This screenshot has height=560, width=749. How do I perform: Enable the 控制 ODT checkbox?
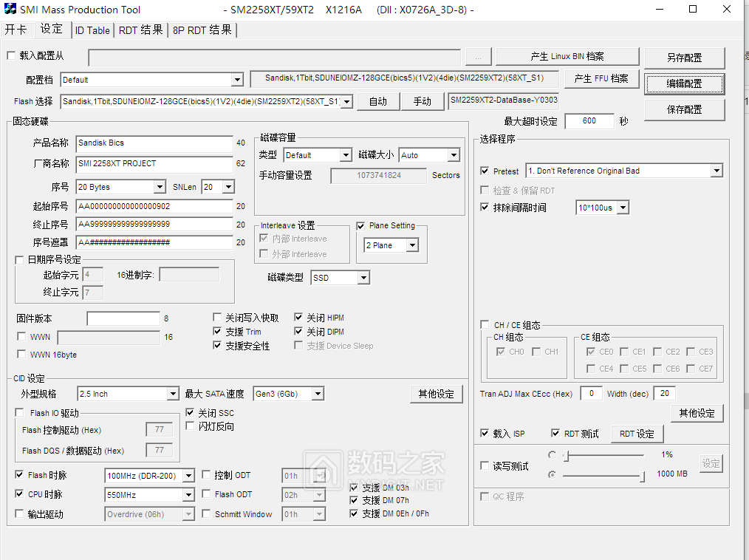(x=206, y=474)
